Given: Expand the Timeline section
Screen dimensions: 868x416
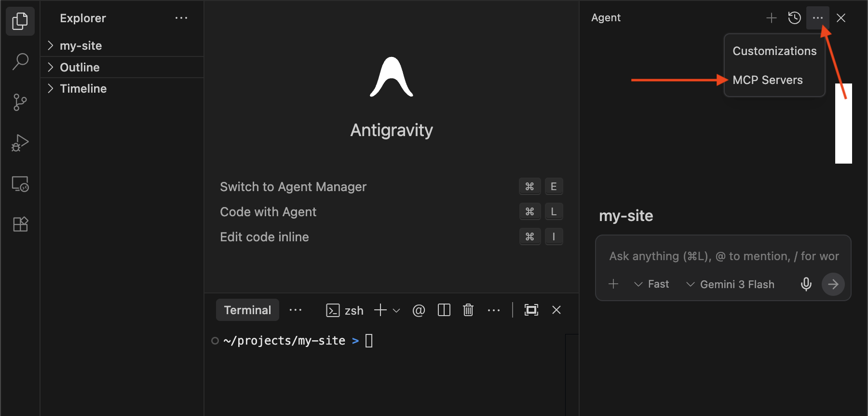Looking at the screenshot, I should tap(122, 88).
